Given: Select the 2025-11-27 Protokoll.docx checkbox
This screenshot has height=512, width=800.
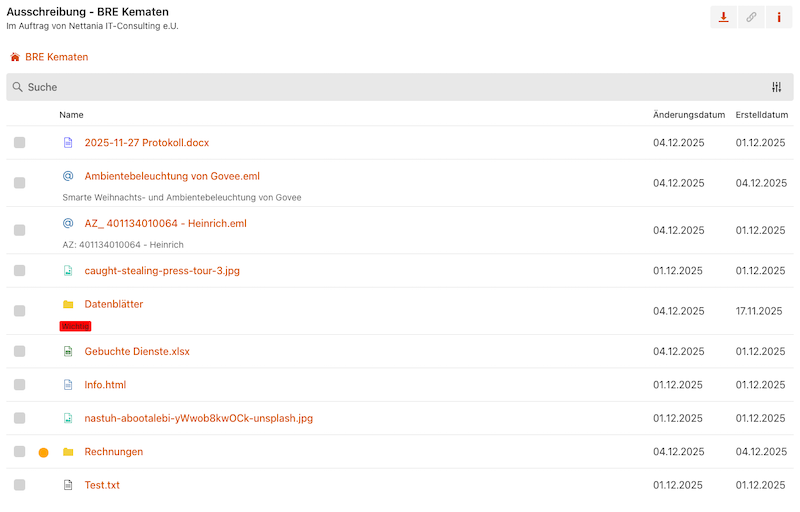Looking at the screenshot, I should (20, 143).
